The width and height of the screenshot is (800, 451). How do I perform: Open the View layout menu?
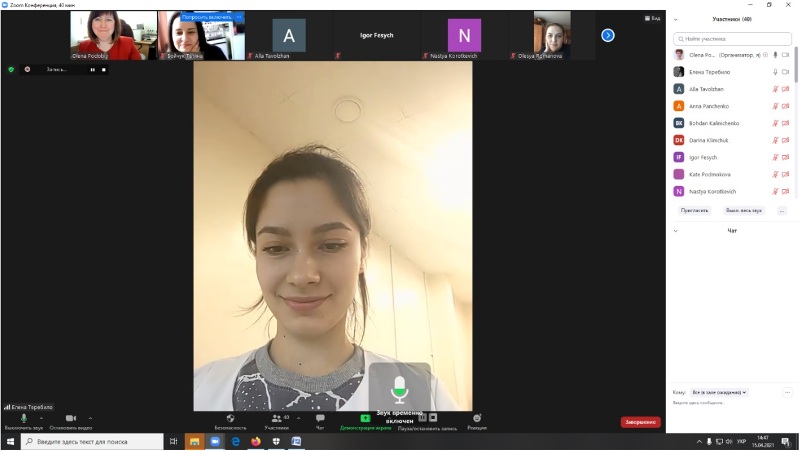(652, 18)
